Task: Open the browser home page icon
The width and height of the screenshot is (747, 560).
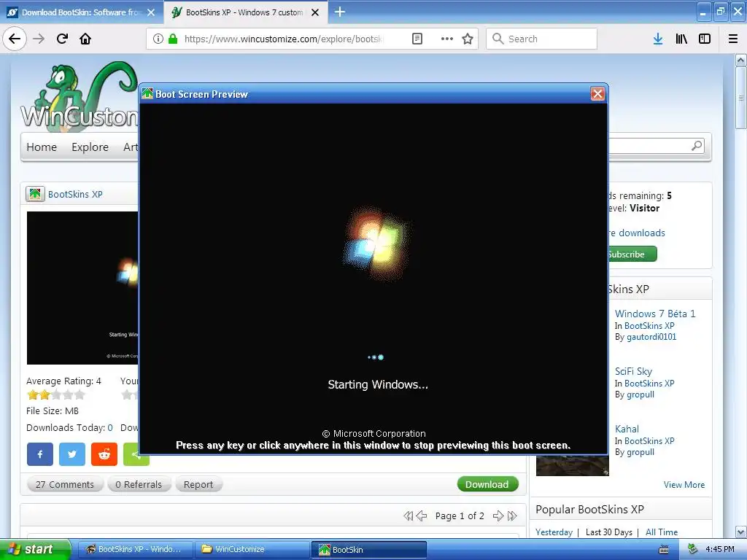Action: pyautogui.click(x=85, y=39)
